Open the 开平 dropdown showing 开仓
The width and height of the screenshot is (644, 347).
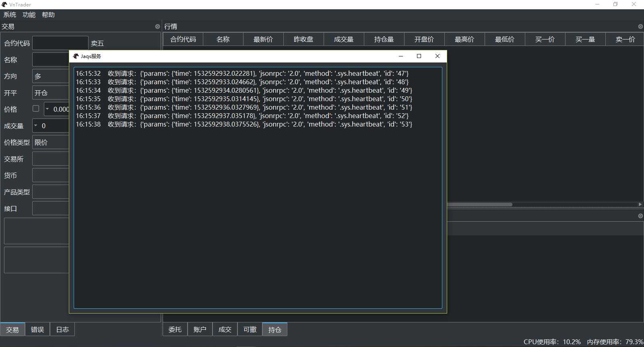[x=51, y=93]
